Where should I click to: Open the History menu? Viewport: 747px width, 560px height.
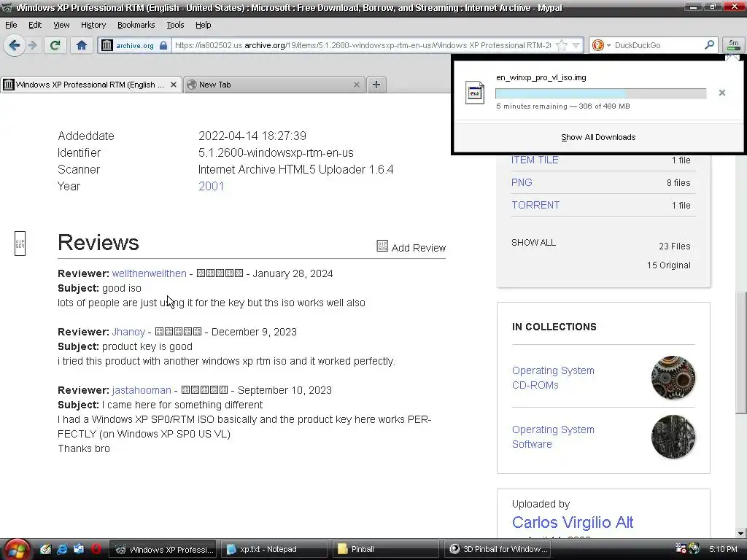93,25
